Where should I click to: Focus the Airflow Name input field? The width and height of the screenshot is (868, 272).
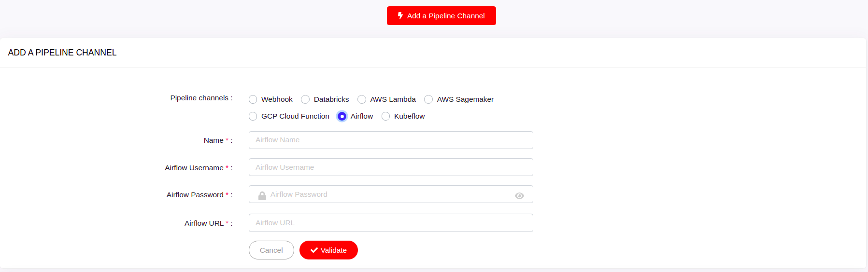click(x=390, y=140)
